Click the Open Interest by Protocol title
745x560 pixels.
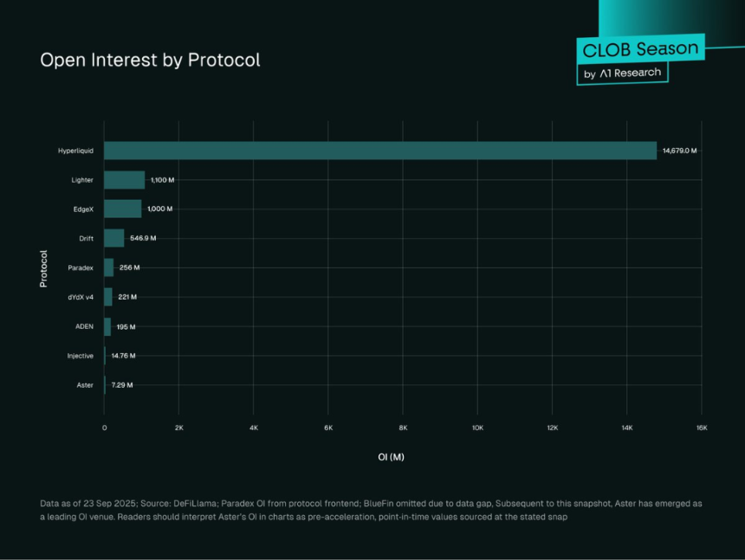click(x=150, y=60)
